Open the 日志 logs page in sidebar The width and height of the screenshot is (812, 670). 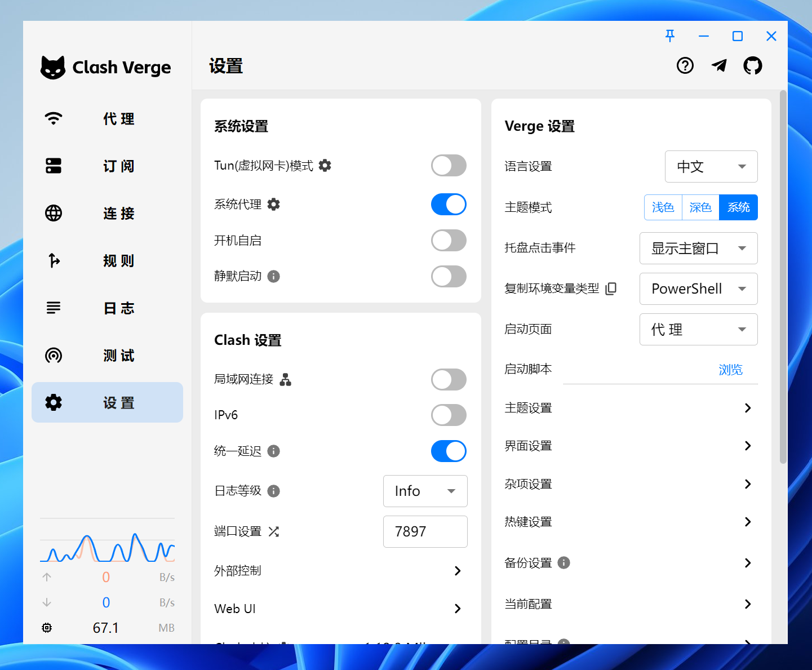pos(107,308)
